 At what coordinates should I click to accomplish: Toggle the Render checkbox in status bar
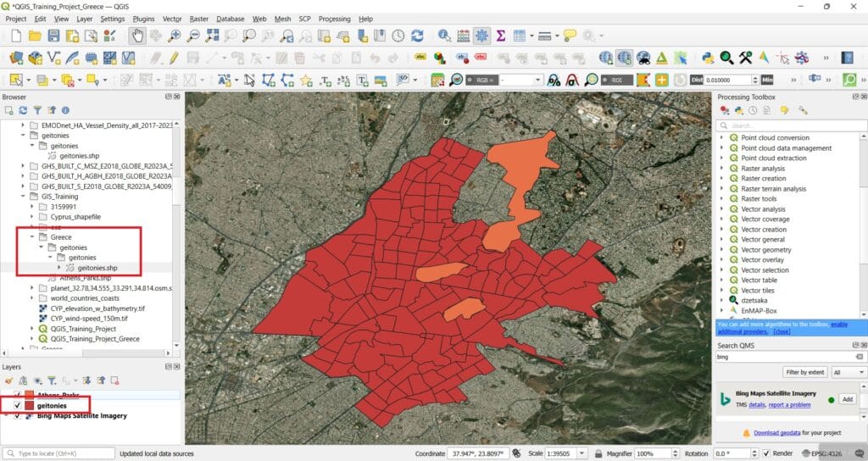point(766,453)
